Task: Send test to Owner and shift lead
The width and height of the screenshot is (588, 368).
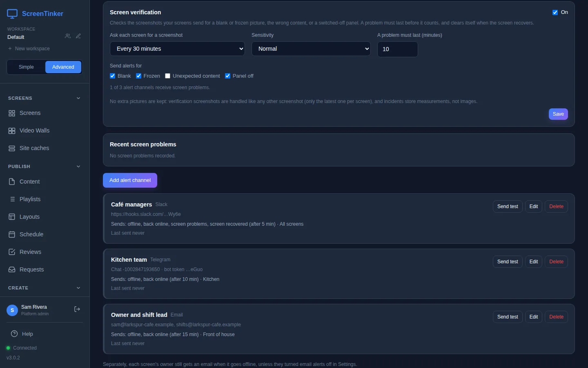Action: pyautogui.click(x=508, y=317)
